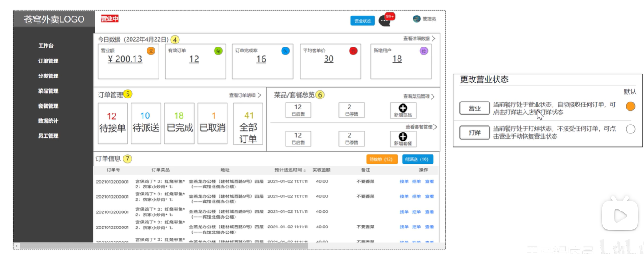644x254 pixels.
Task: Click the plus icon for 新增菜品
Action: coord(403,108)
